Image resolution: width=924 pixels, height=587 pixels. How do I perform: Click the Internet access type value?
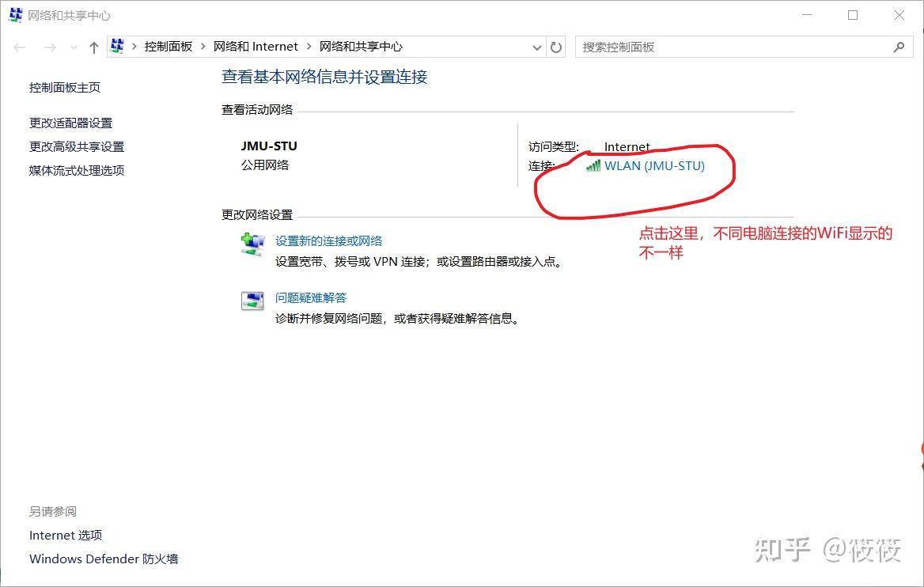pyautogui.click(x=627, y=147)
